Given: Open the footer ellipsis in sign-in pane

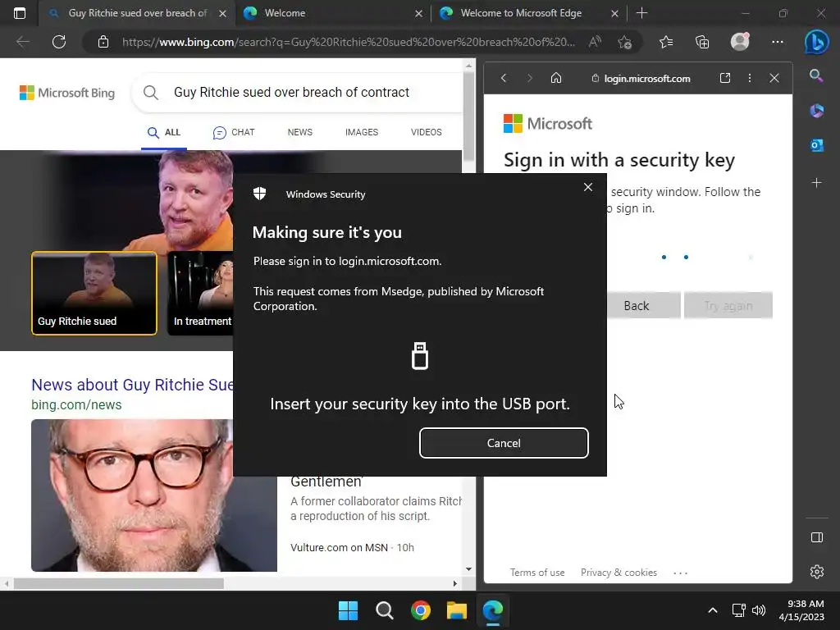Looking at the screenshot, I should click(680, 573).
